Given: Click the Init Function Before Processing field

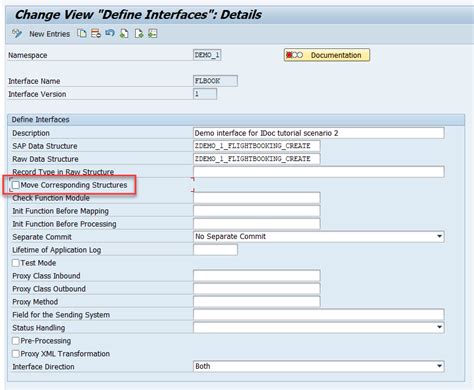Looking at the screenshot, I should point(257,224).
